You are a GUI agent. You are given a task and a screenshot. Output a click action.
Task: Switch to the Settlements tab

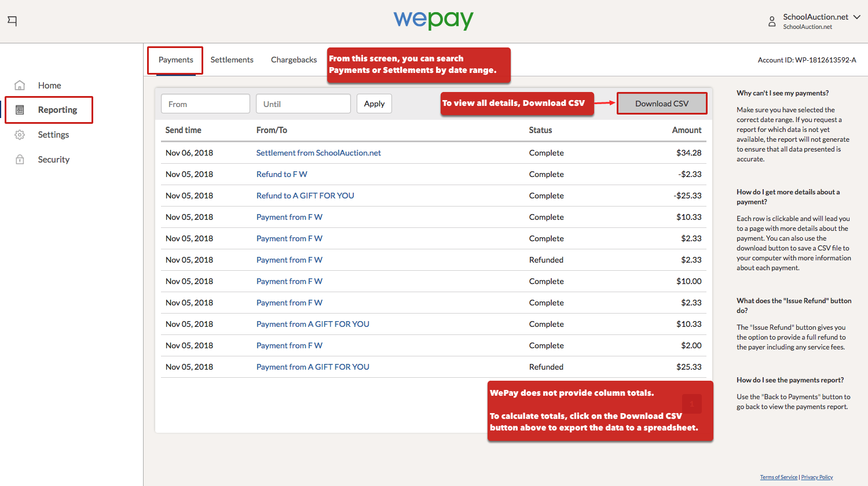coord(232,60)
